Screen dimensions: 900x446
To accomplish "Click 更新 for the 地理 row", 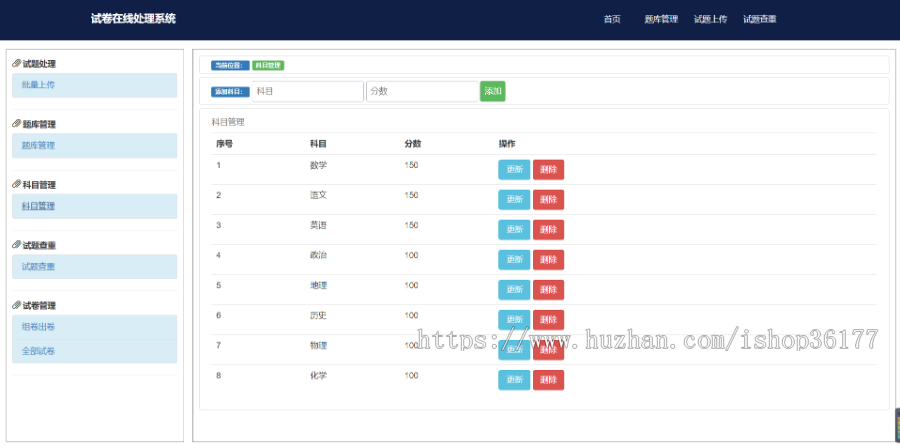I will [x=514, y=290].
